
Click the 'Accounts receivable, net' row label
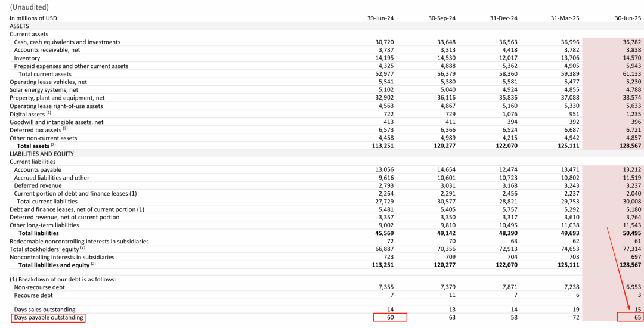[47, 49]
